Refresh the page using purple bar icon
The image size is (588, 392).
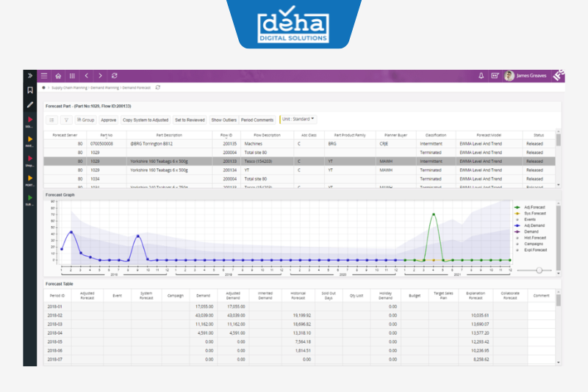click(x=115, y=76)
